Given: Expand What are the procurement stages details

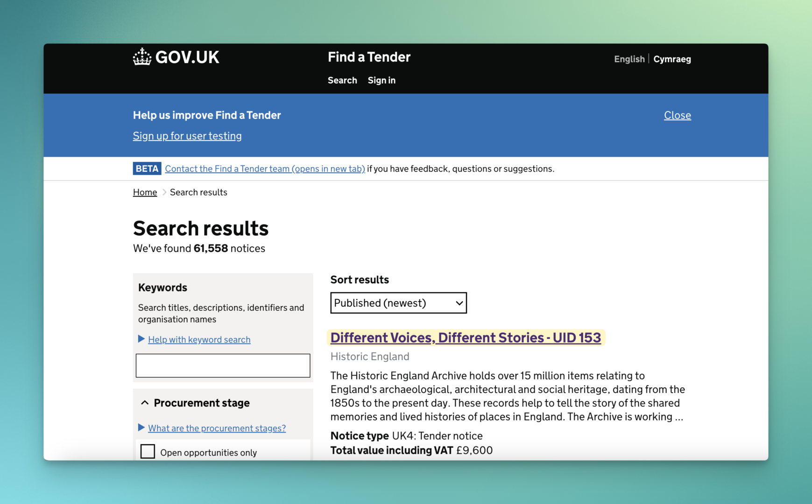Looking at the screenshot, I should (x=217, y=428).
